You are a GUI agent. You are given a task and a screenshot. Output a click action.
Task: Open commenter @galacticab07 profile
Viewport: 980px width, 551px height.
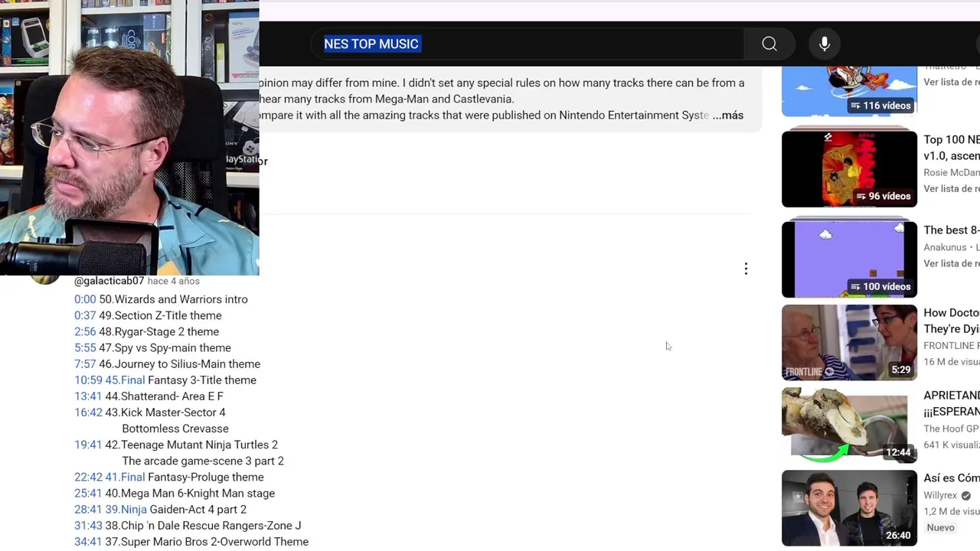tap(109, 281)
